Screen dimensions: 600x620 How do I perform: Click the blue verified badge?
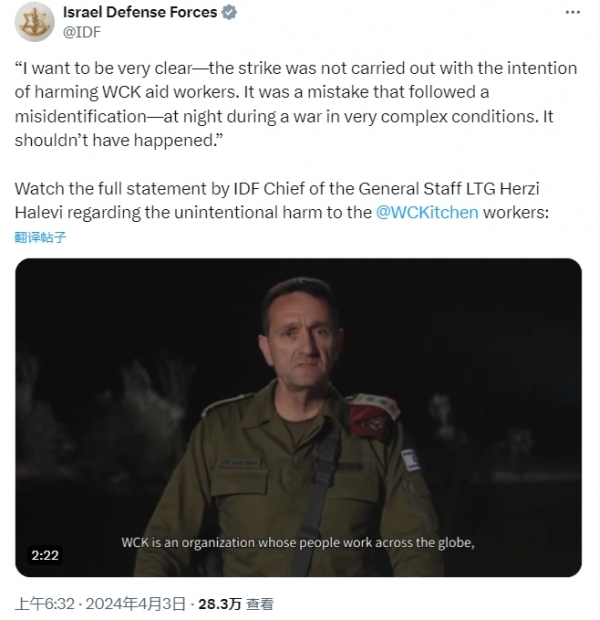(229, 12)
